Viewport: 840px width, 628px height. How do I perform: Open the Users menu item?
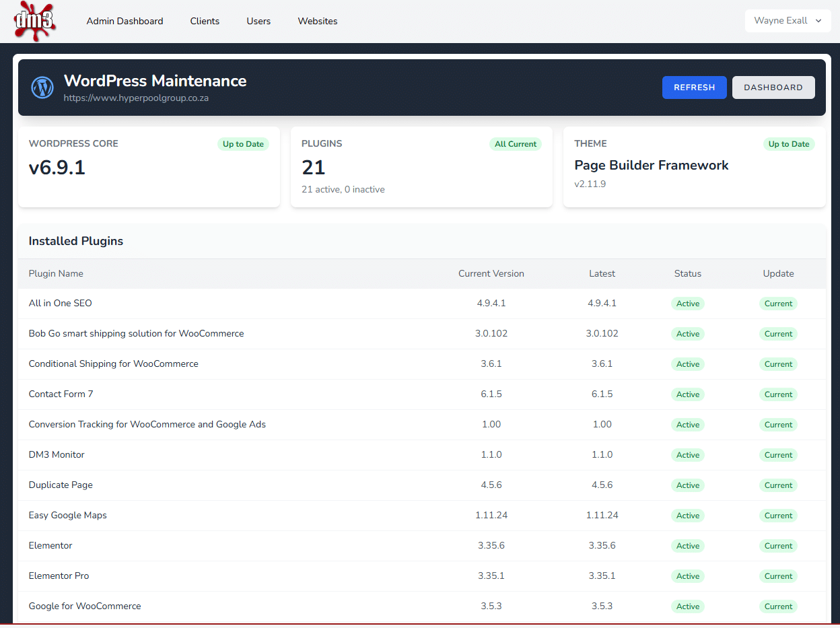[x=258, y=21]
